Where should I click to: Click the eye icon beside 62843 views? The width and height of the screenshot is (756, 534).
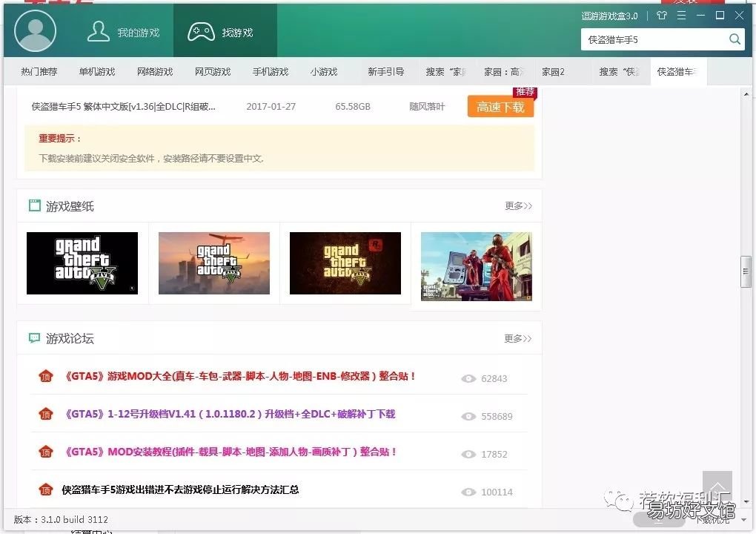click(468, 379)
